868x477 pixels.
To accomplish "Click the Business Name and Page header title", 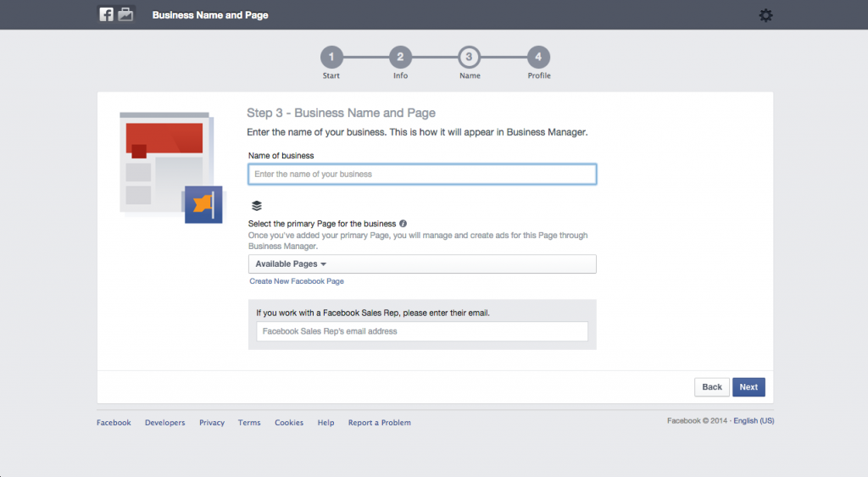I will click(210, 15).
